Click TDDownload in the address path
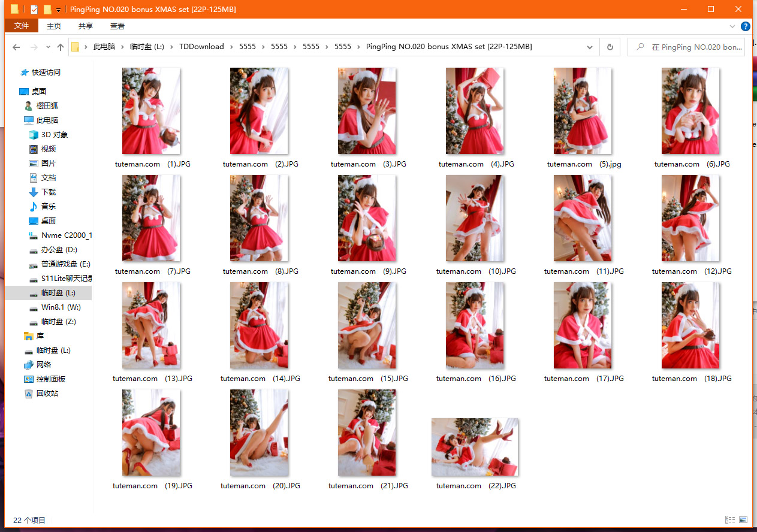Image resolution: width=757 pixels, height=532 pixels. click(x=201, y=47)
